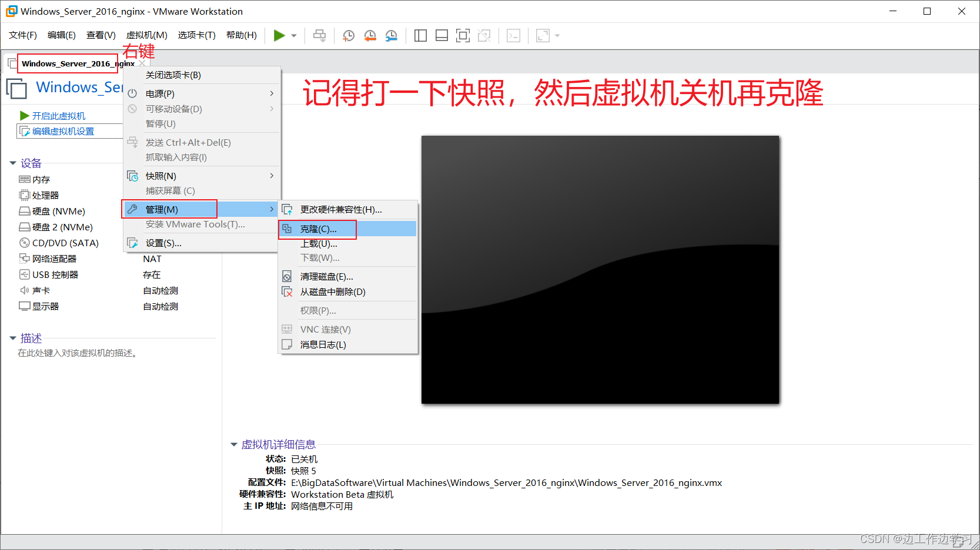Open the console view toolbar icon
The width and height of the screenshot is (980, 550).
[x=513, y=36]
